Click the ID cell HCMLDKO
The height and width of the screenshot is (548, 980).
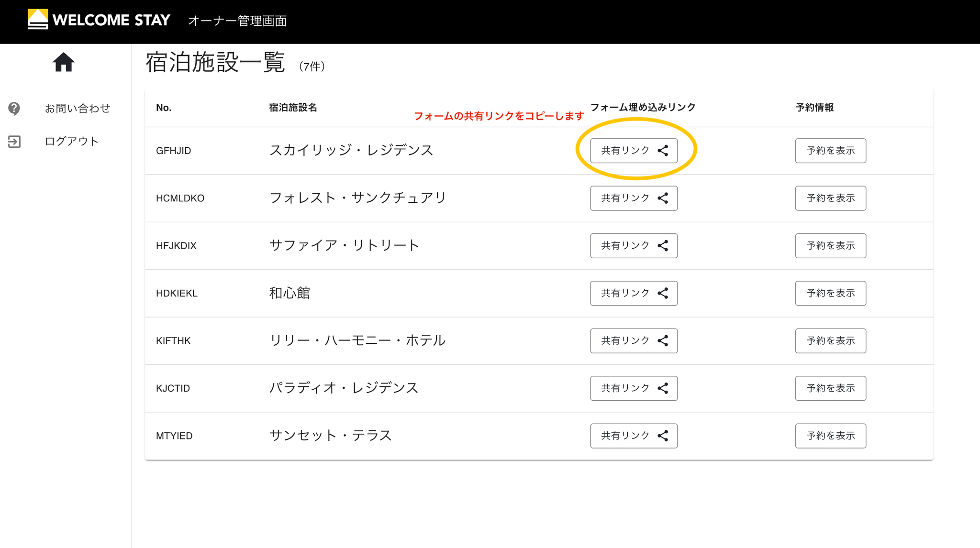pyautogui.click(x=180, y=198)
